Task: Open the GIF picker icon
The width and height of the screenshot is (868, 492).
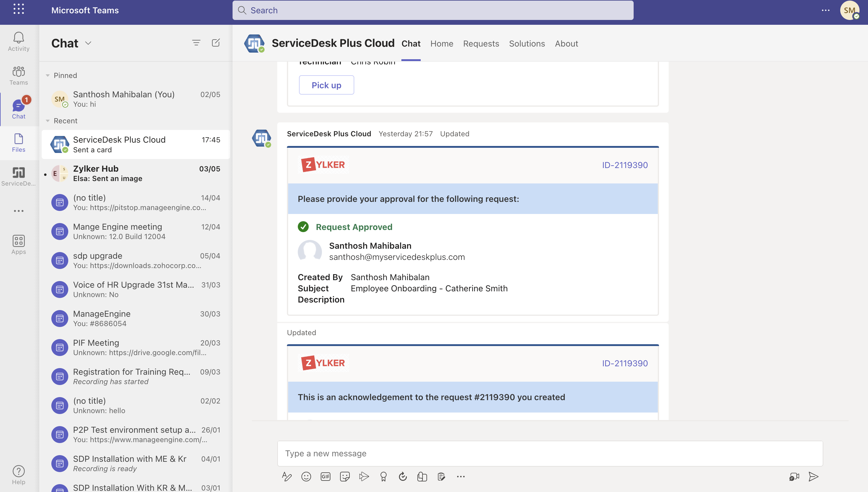Action: coord(326,477)
